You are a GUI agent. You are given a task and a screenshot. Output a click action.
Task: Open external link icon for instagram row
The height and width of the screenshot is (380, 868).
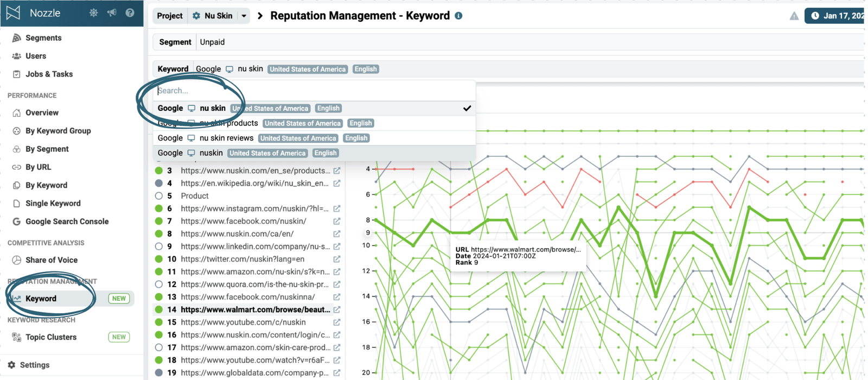(x=337, y=208)
